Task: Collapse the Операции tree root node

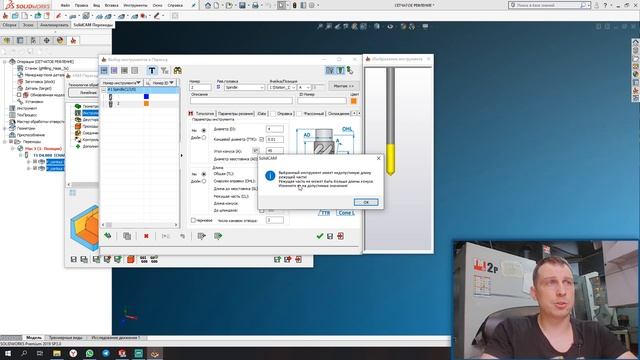Action: [x=5, y=62]
